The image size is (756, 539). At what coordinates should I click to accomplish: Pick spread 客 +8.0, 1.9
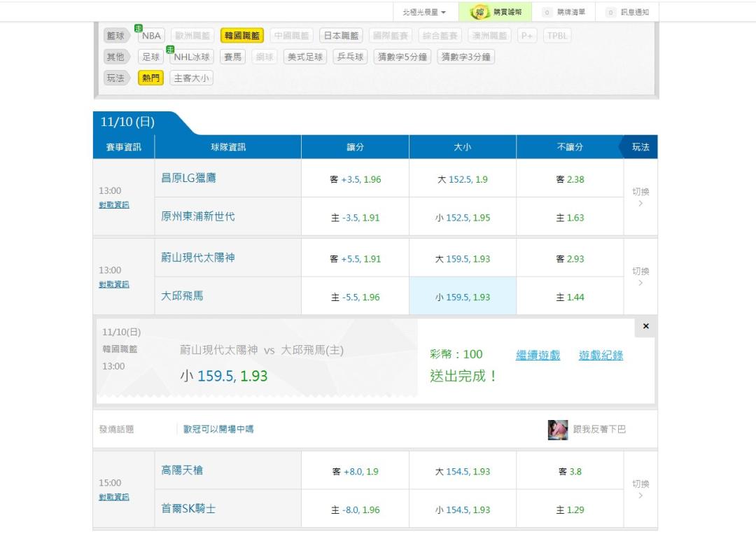tap(356, 472)
